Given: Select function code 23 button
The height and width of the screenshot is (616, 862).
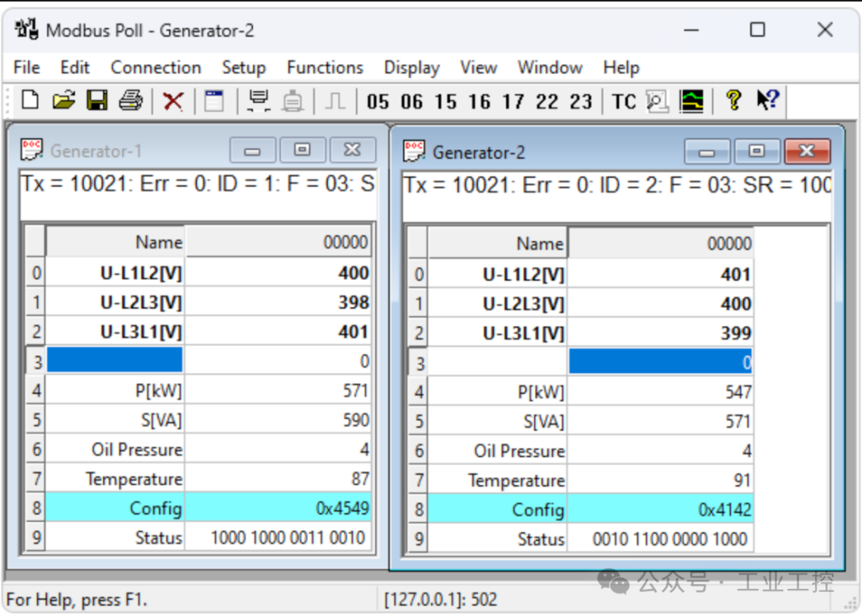Looking at the screenshot, I should point(581,101).
